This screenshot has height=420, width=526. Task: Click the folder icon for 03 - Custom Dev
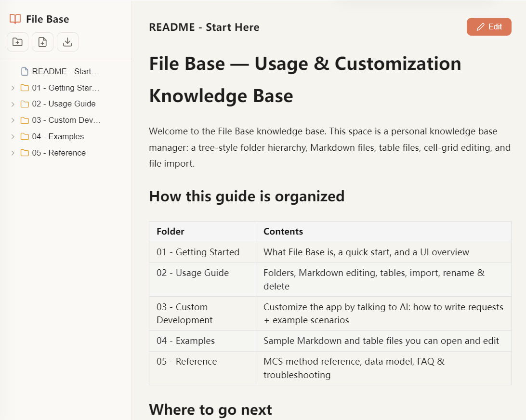(25, 120)
